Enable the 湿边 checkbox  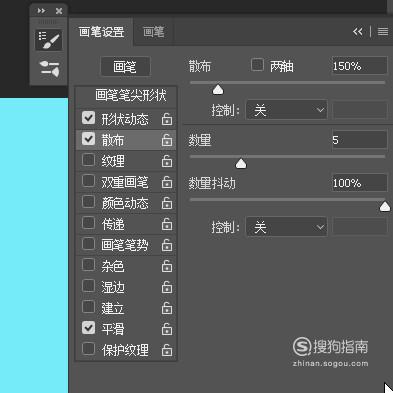(x=88, y=286)
